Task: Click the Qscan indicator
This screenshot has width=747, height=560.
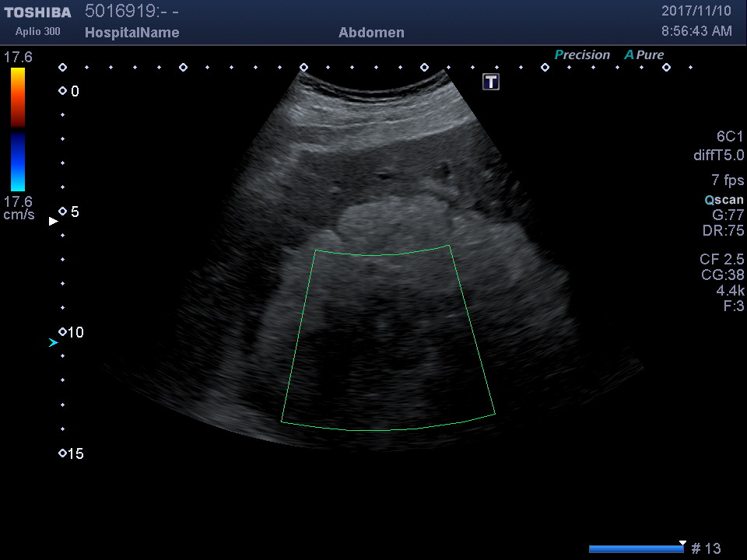Action: [724, 200]
